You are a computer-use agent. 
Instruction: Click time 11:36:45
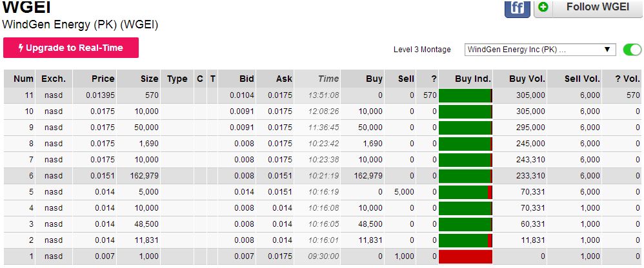coord(324,128)
